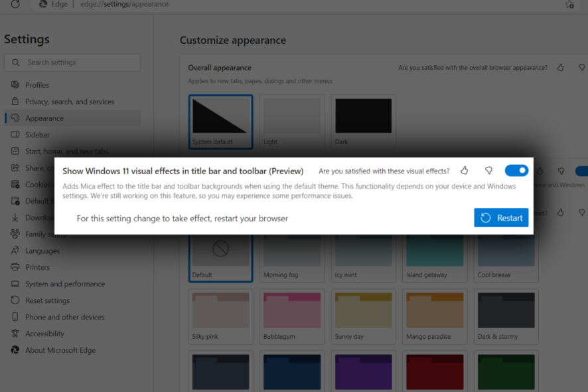Click the Accessibility icon in sidebar
This screenshot has width=588, height=392.
[15, 334]
